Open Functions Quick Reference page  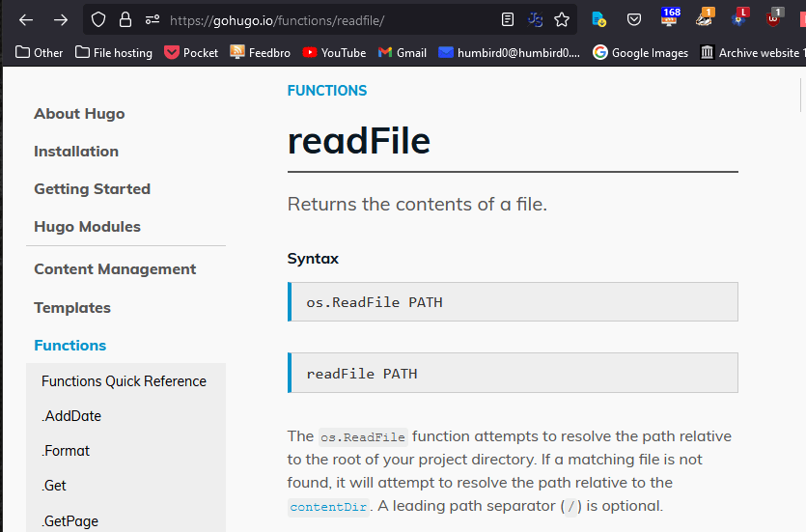point(124,381)
